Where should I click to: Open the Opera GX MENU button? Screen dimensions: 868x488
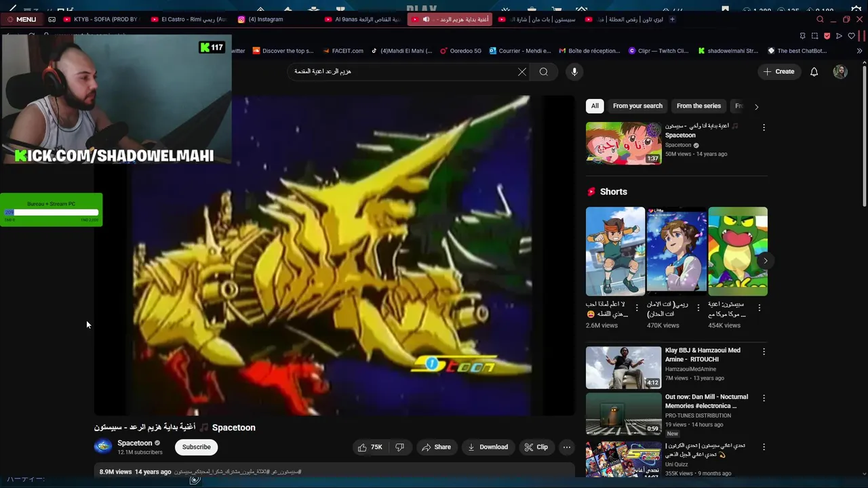tap(21, 19)
